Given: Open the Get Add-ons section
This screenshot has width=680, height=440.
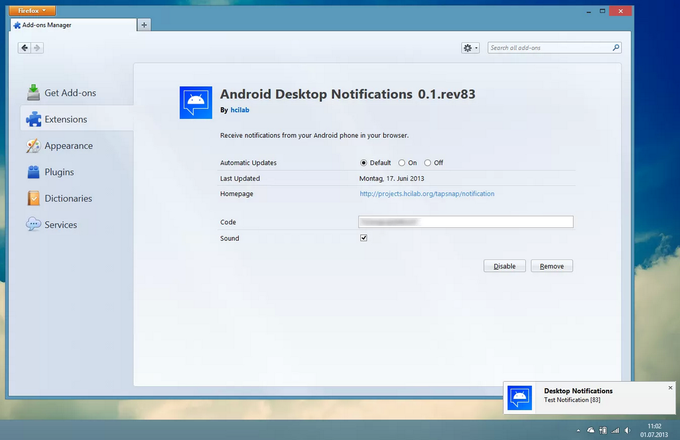Looking at the screenshot, I should point(61,93).
